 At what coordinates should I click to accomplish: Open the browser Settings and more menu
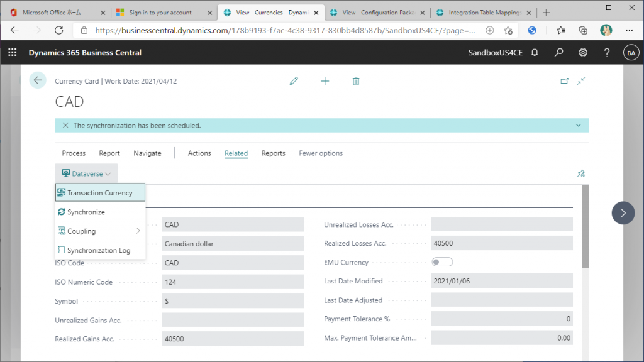(x=629, y=30)
